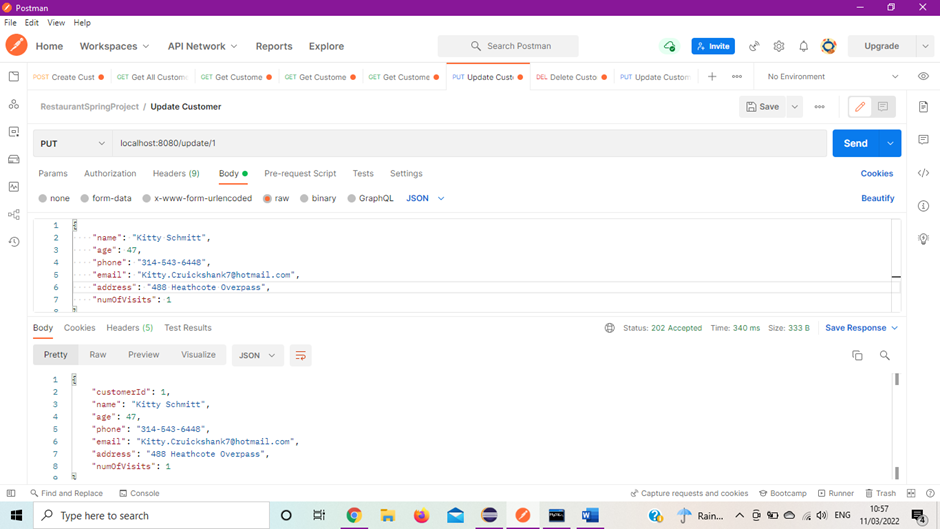Switch to the response Raw view
The width and height of the screenshot is (940, 529).
coord(98,355)
